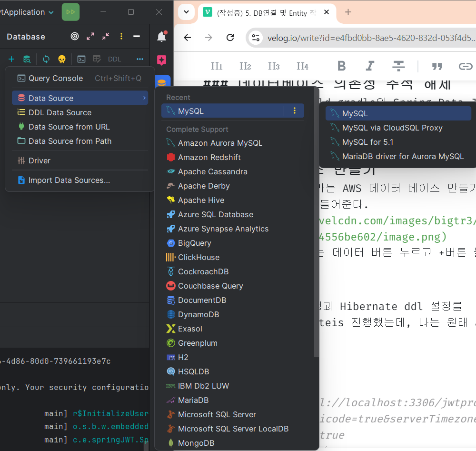Open the Data Source submenu
476x451 pixels.
(80, 98)
